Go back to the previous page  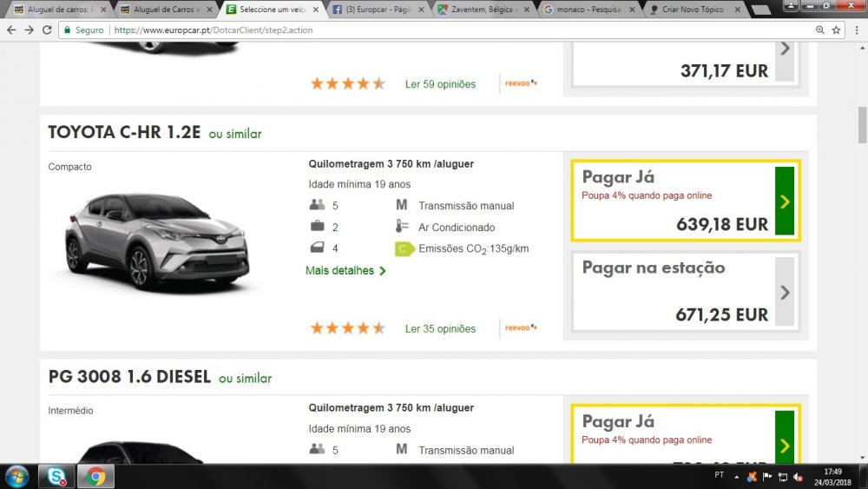[11, 30]
